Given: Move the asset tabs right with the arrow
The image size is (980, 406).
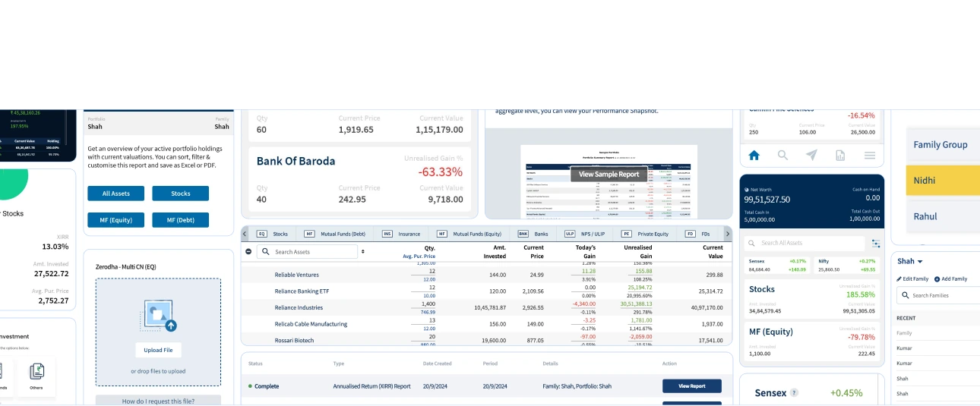Looking at the screenshot, I should coord(728,234).
